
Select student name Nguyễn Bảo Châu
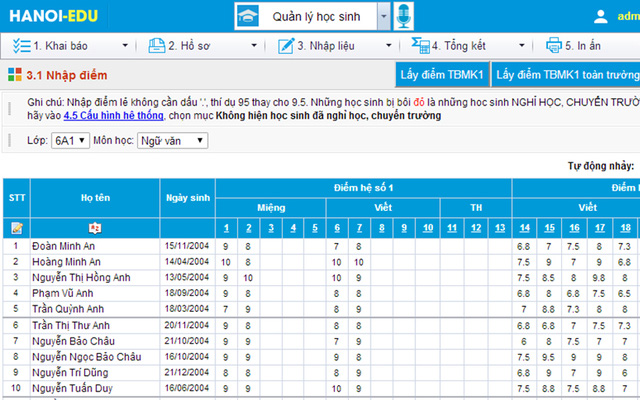point(73,341)
